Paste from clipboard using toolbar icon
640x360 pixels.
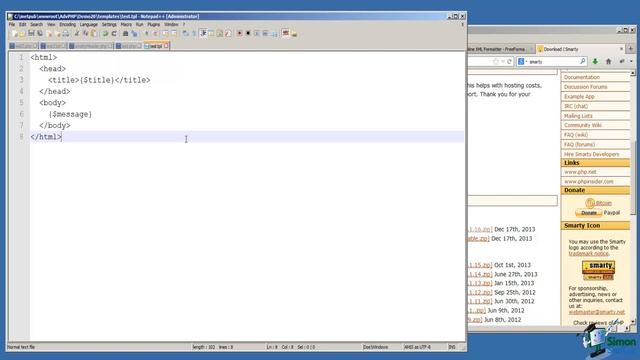[94, 33]
